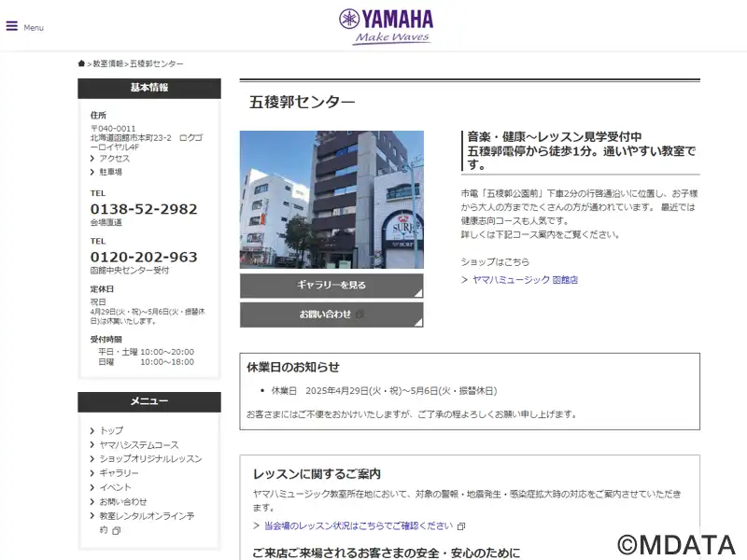Click 五稜郭センター in the breadcrumb
This screenshot has width=747, height=560.
pyautogui.click(x=156, y=63)
